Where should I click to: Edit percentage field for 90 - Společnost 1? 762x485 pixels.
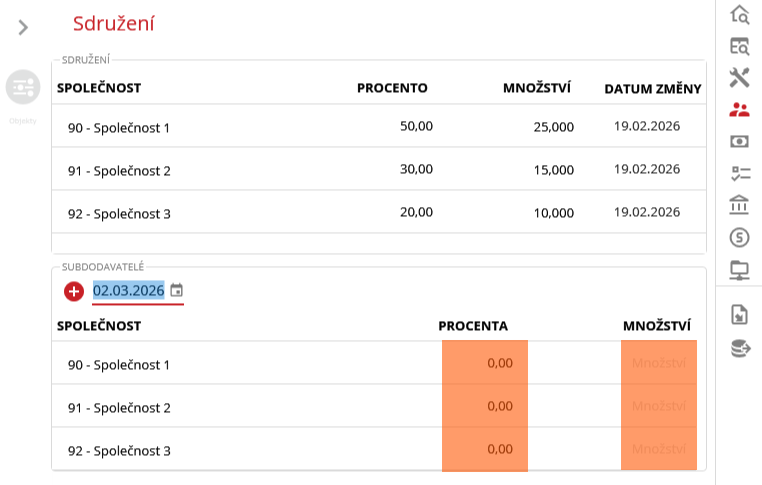[485, 363]
